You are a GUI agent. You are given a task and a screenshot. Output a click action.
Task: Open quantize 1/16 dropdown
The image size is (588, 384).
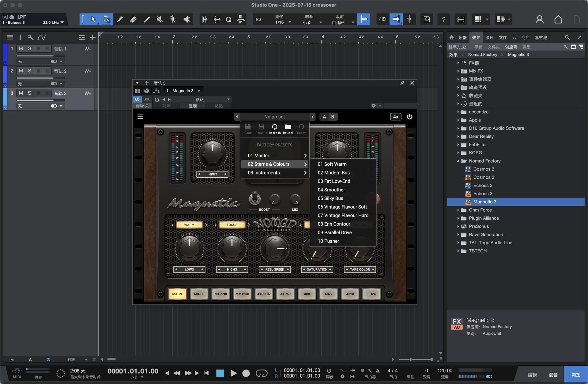coord(290,22)
